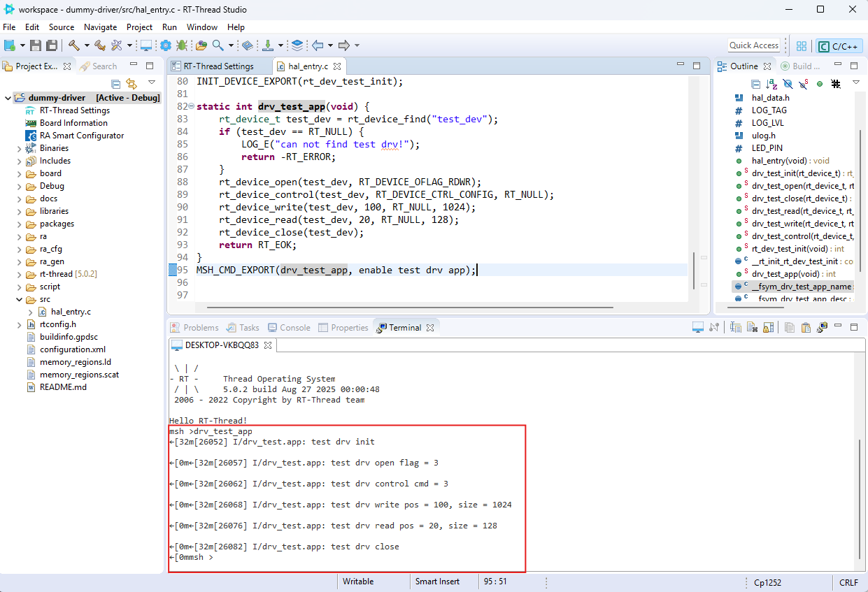Toggle Scroll Lock in Terminal toolbar
The image size is (868, 592).
point(768,327)
